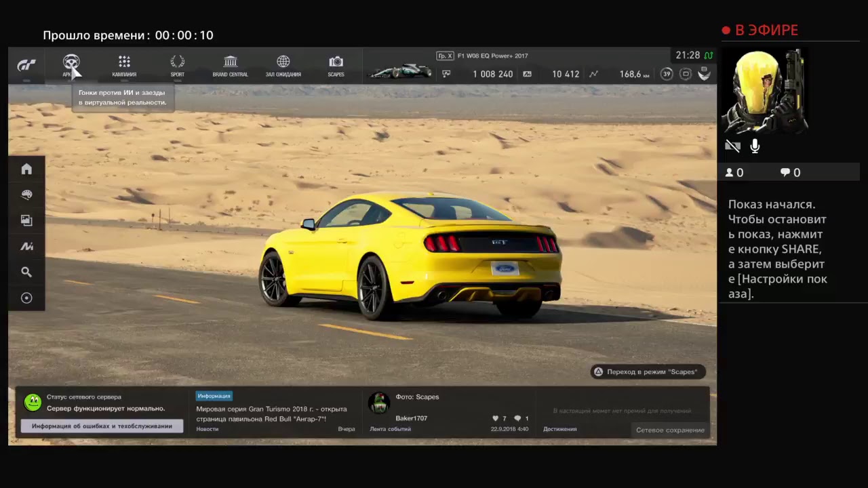Click the credits icon beside 1 008 240

pos(446,74)
